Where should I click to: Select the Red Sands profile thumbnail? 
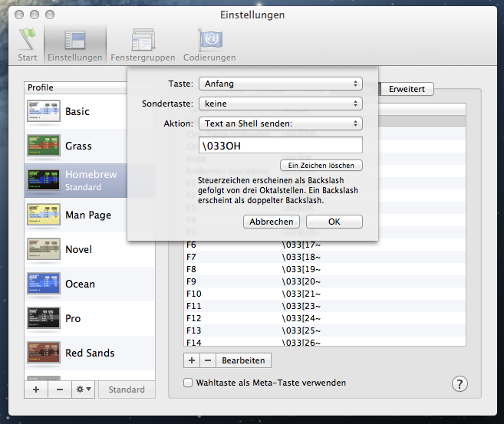(x=44, y=353)
